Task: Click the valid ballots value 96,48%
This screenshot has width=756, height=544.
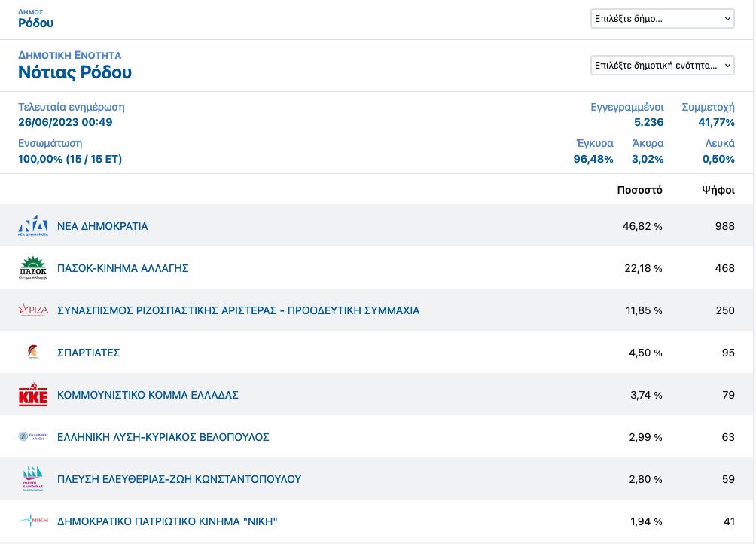Action: point(593,159)
